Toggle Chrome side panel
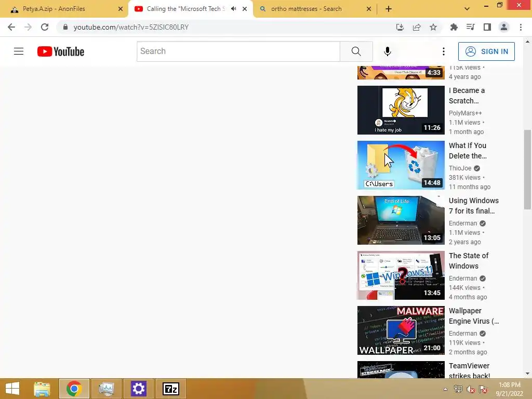 [487, 27]
